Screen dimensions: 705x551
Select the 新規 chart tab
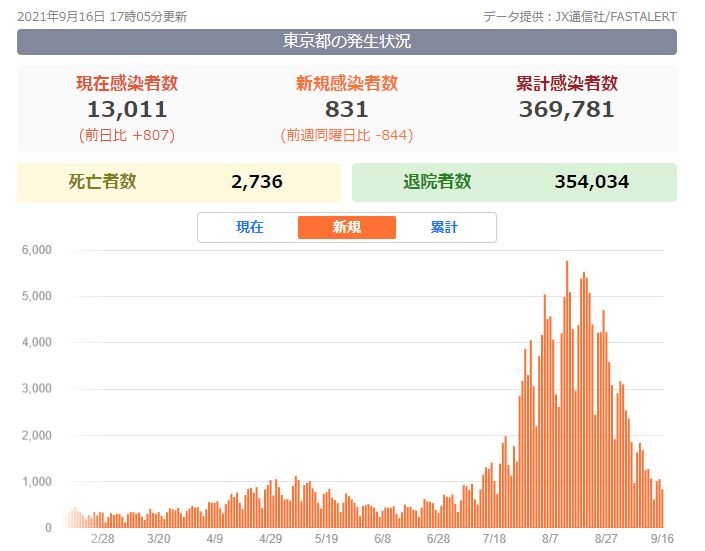point(347,227)
